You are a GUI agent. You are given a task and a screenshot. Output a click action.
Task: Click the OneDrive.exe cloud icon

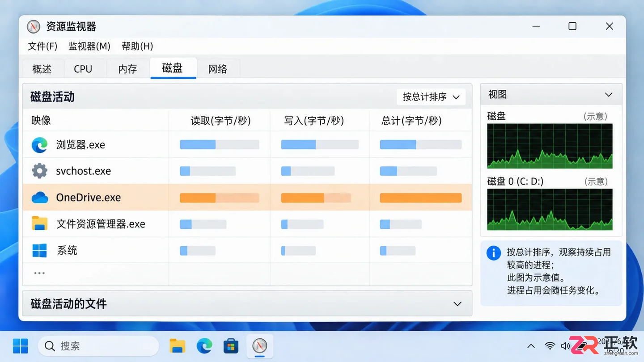point(40,197)
